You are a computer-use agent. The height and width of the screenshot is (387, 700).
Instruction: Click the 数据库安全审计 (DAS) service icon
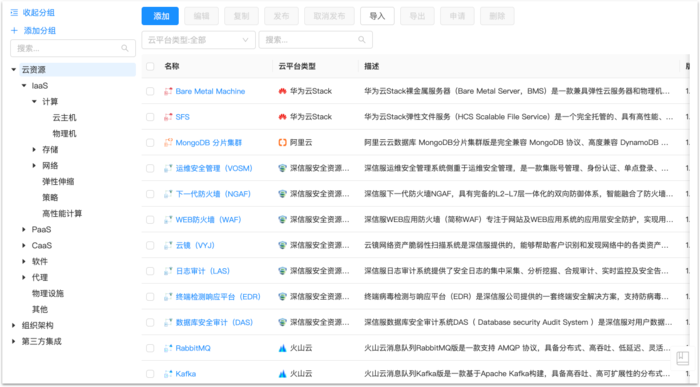pos(168,322)
